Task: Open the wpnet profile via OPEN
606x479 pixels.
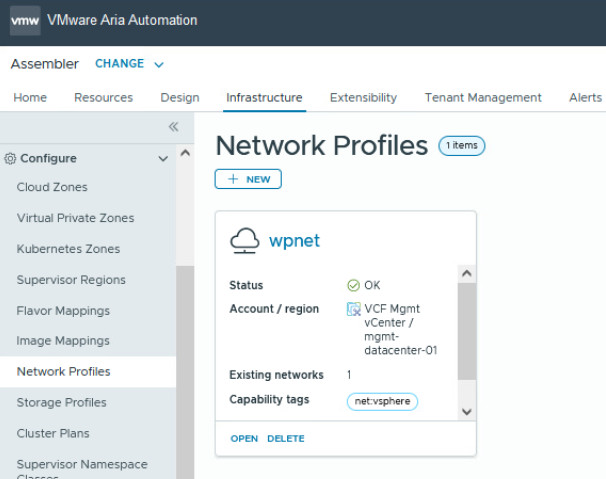Action: point(244,438)
